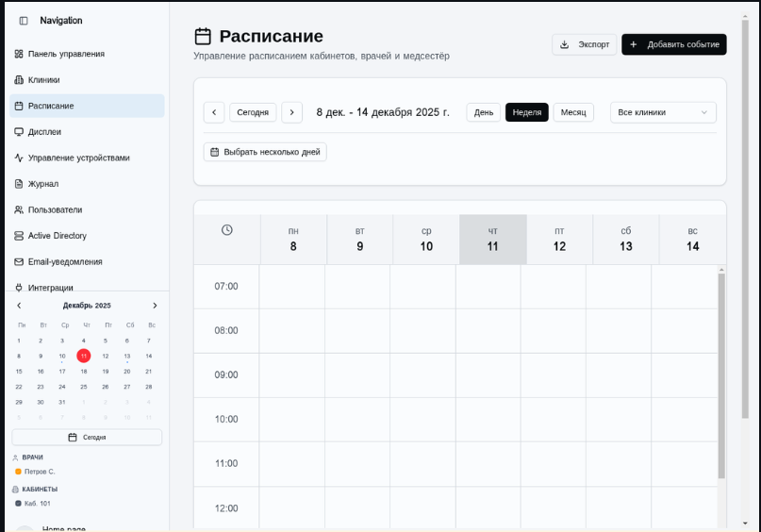Click the Email-уведомления envelope icon
The width and height of the screenshot is (761, 532).
[x=19, y=261]
